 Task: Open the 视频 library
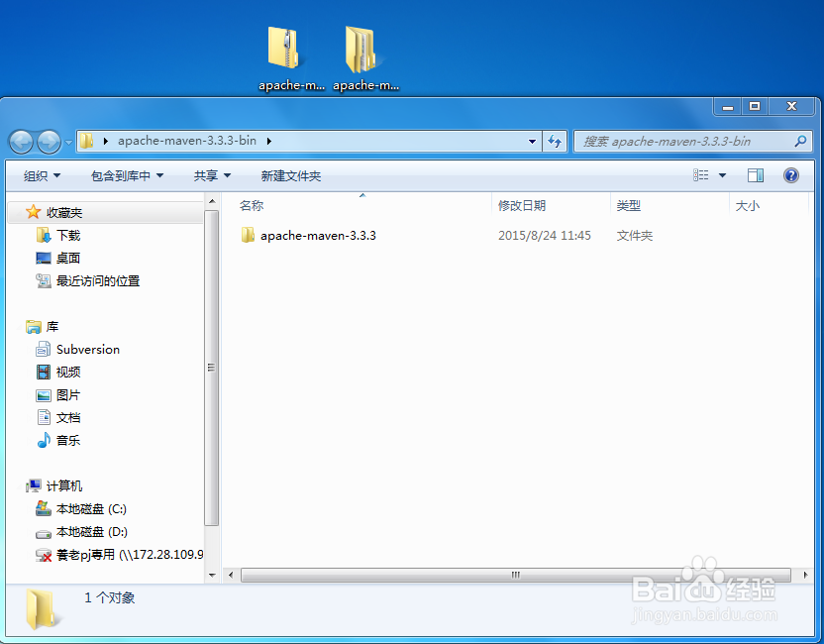(68, 372)
